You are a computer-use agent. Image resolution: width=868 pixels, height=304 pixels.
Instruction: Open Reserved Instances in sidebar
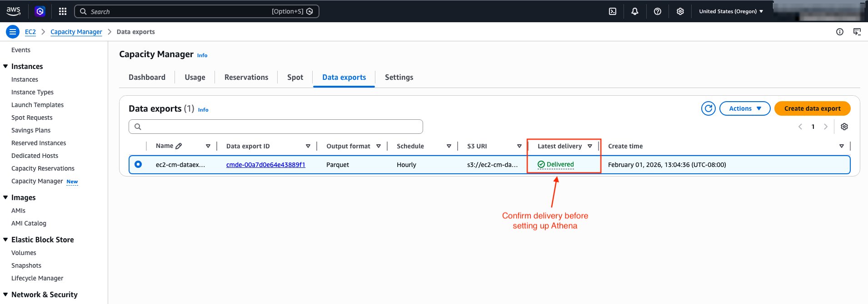pyautogui.click(x=39, y=143)
